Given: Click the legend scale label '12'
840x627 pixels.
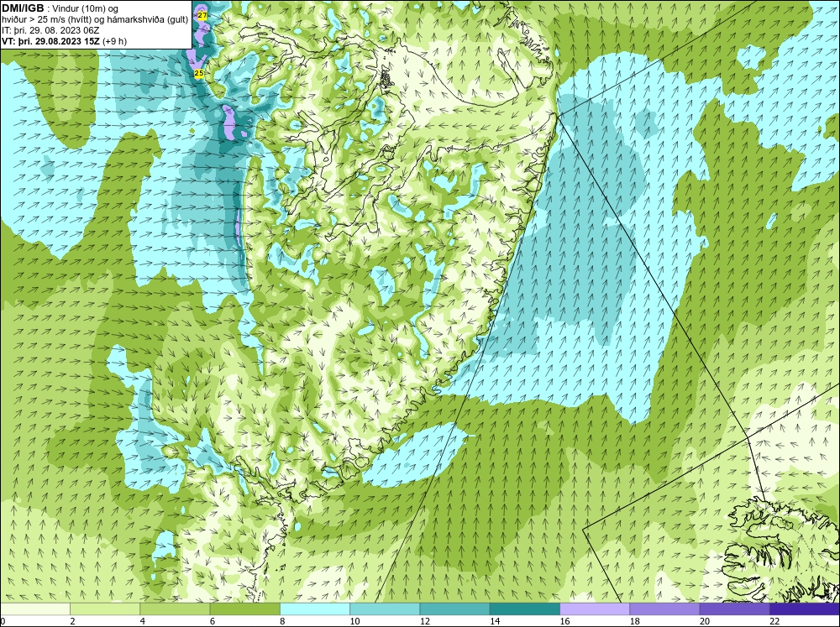Looking at the screenshot, I should [x=425, y=621].
